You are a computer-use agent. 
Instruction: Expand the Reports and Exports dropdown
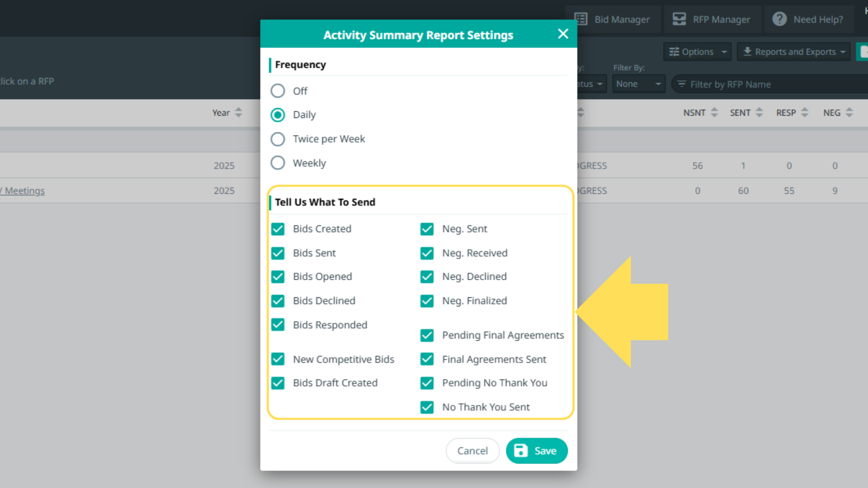794,52
